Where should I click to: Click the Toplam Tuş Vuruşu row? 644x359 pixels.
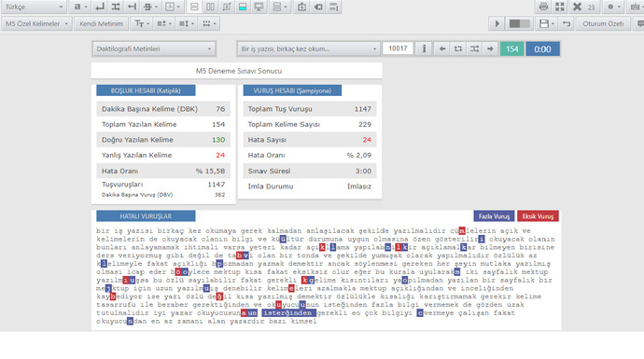point(310,109)
